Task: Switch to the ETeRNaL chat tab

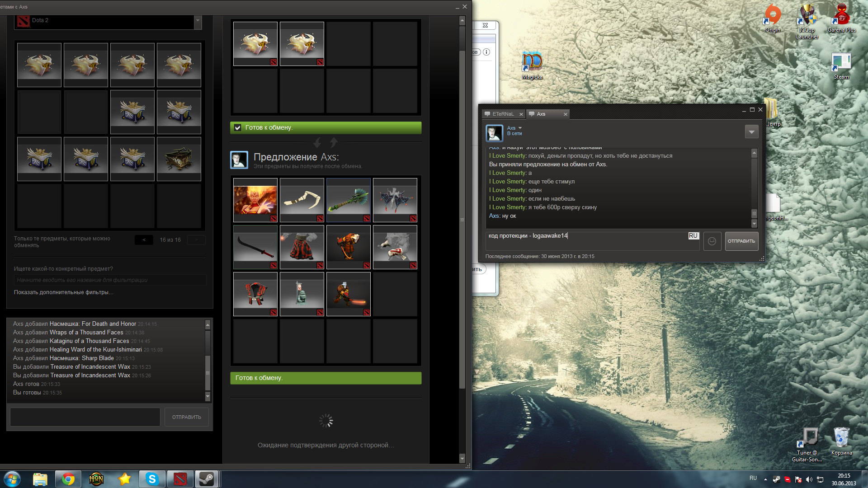Action: (x=503, y=114)
